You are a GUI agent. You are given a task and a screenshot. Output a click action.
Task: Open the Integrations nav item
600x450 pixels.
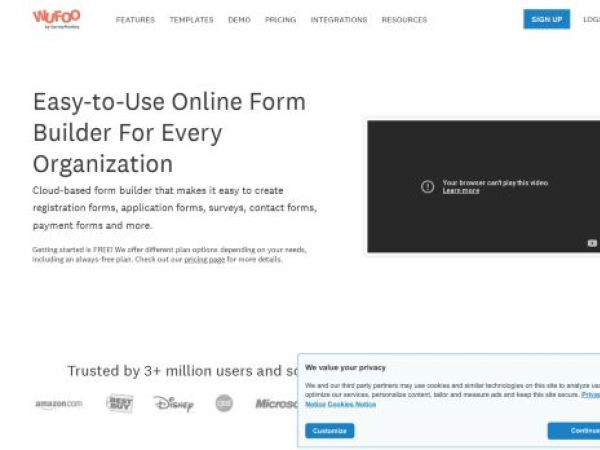click(339, 20)
